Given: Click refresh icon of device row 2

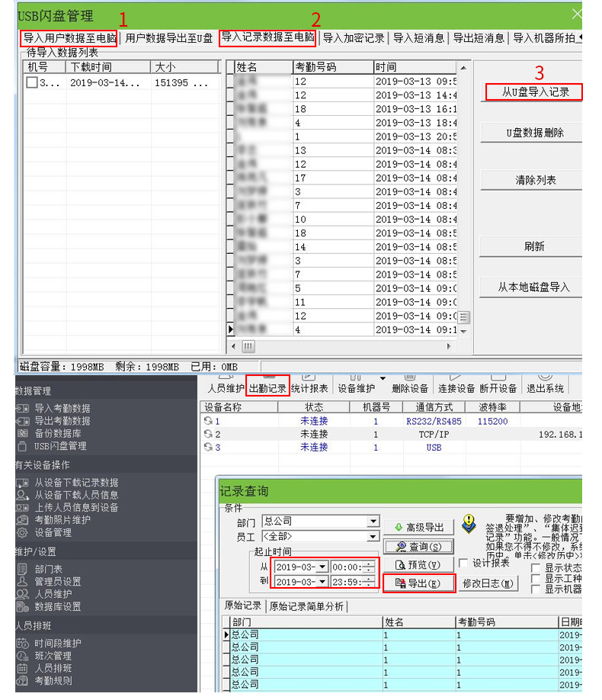Looking at the screenshot, I should pyautogui.click(x=208, y=433).
